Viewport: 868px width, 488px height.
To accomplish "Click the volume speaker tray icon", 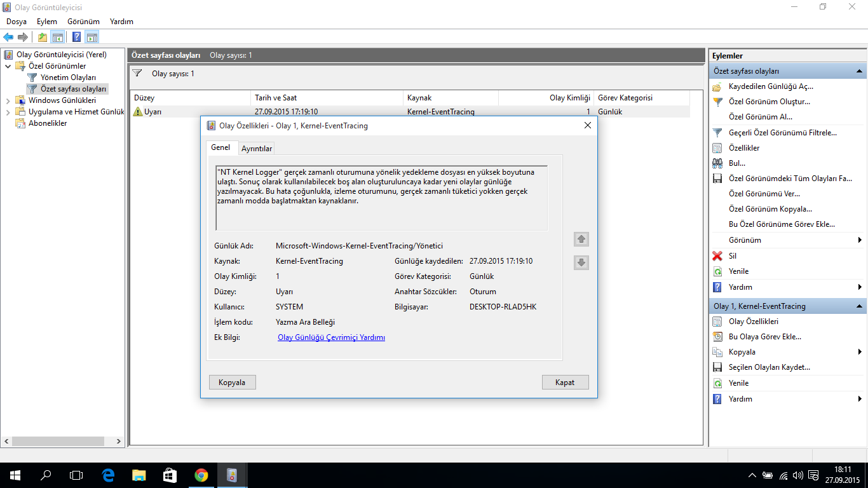I will [798, 475].
